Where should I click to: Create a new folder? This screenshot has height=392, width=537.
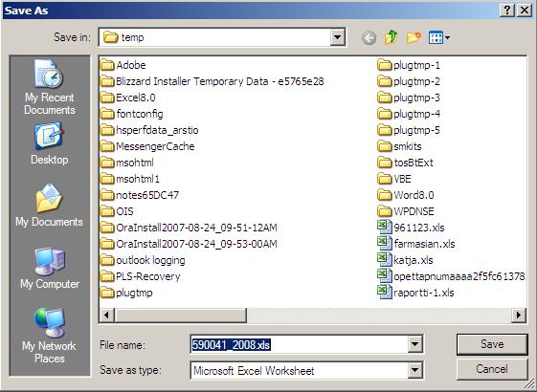click(x=414, y=37)
